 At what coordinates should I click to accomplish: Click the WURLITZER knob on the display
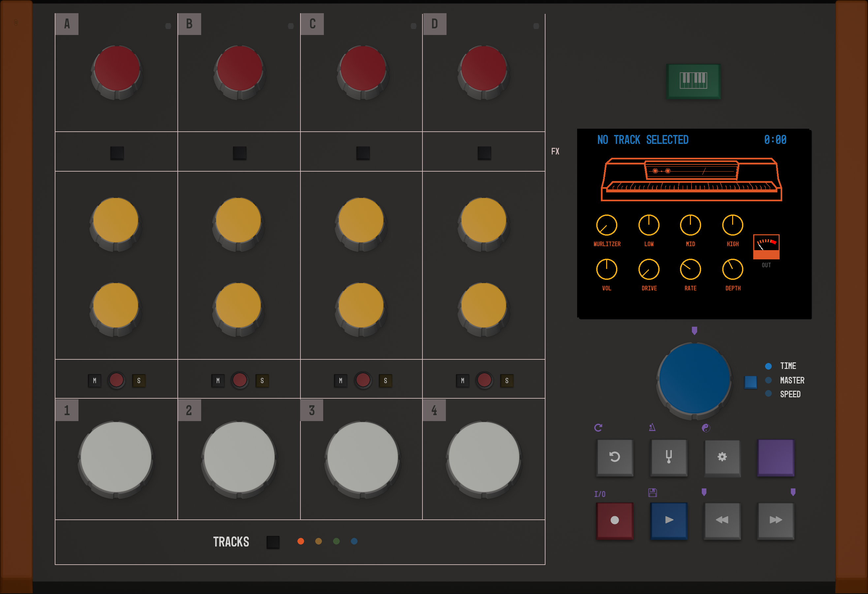pos(606,225)
